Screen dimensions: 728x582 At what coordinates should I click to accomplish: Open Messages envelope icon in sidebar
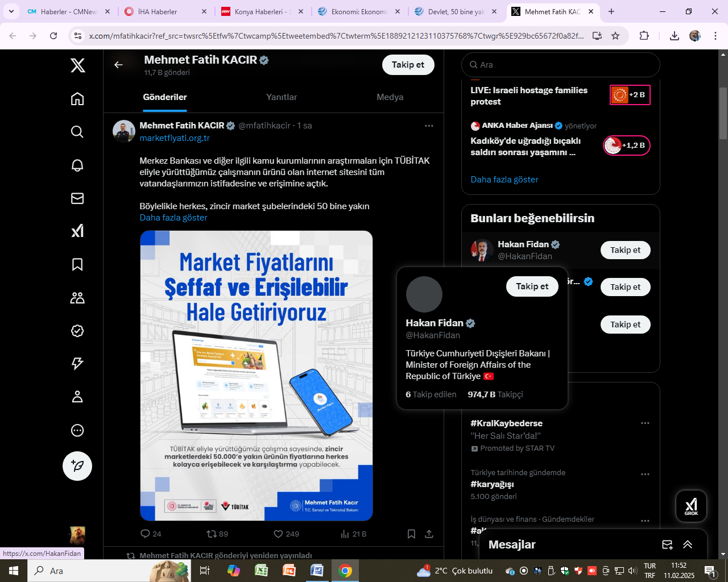click(77, 198)
